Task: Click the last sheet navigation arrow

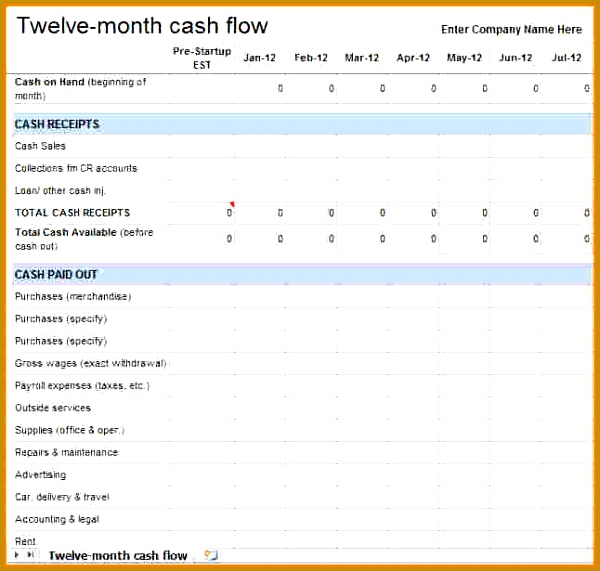Action: (x=31, y=554)
